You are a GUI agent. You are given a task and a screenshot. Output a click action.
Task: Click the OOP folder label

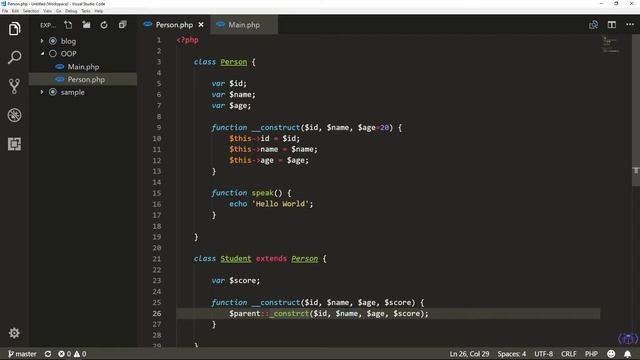[69, 53]
